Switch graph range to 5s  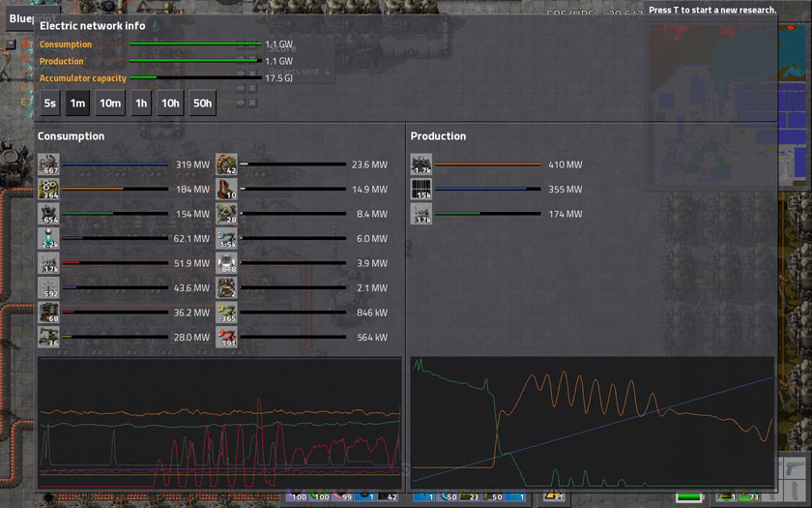tap(49, 104)
